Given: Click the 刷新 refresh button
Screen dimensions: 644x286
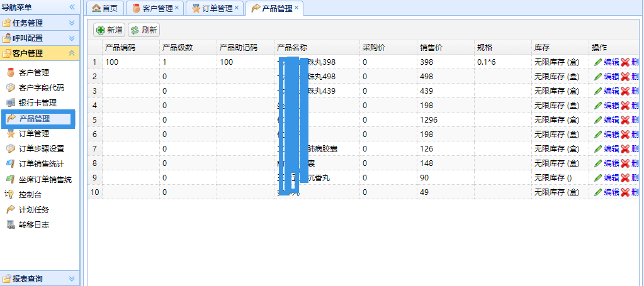Looking at the screenshot, I should 144,30.
